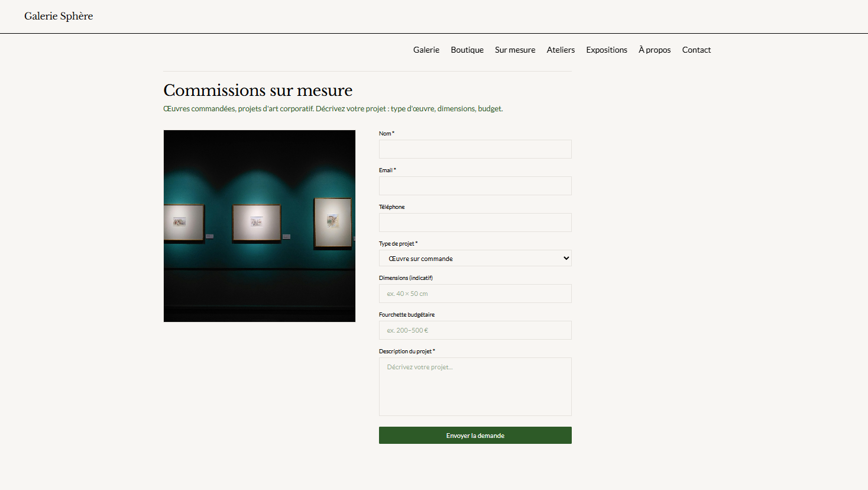Click the Type de projet field label
Viewport: 868px width, 490px height.
click(x=397, y=244)
